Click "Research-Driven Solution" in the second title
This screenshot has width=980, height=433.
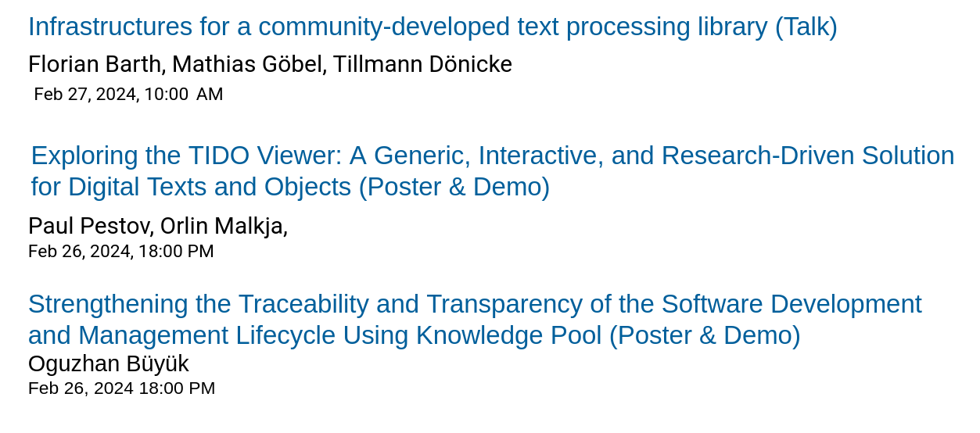point(808,156)
